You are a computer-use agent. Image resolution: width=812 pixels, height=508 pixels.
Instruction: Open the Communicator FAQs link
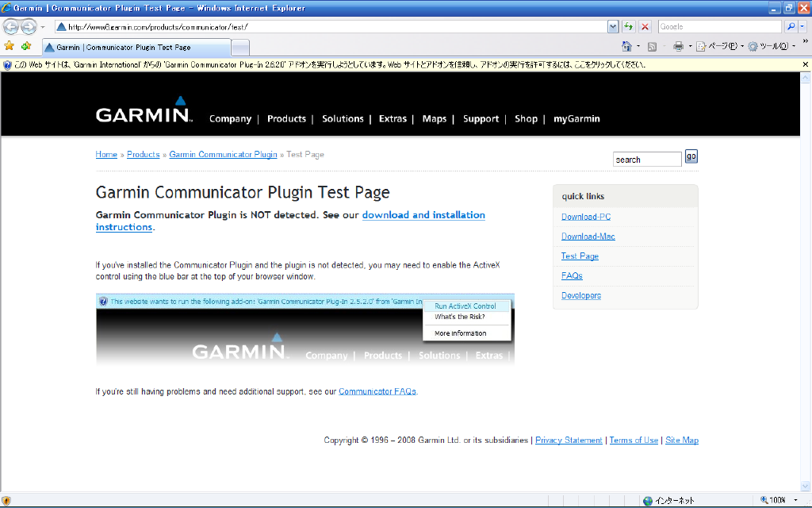tap(377, 391)
